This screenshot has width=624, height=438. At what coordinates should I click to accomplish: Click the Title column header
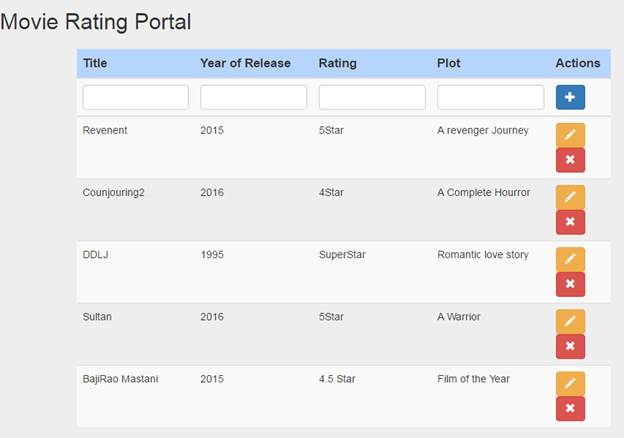click(x=95, y=63)
